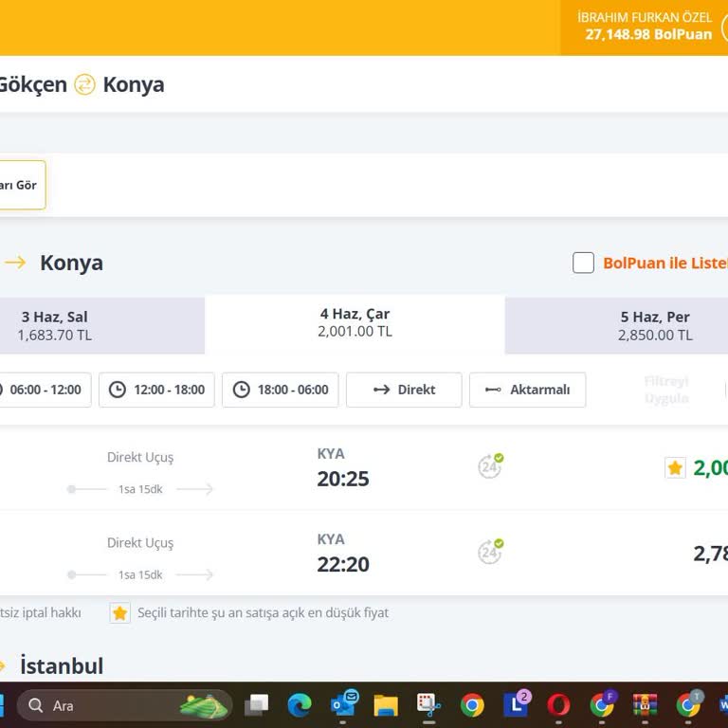Tick the BolPuan ile Listele checkbox

point(583,263)
